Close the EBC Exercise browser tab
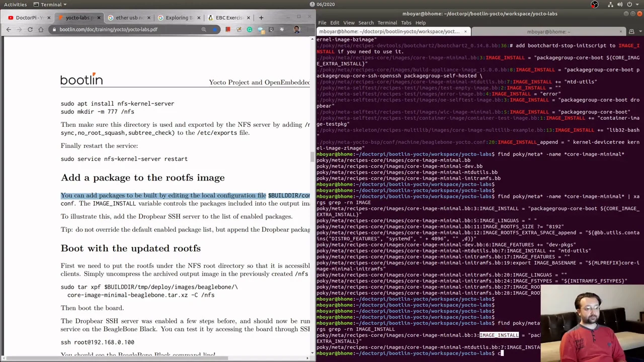 [x=248, y=18]
